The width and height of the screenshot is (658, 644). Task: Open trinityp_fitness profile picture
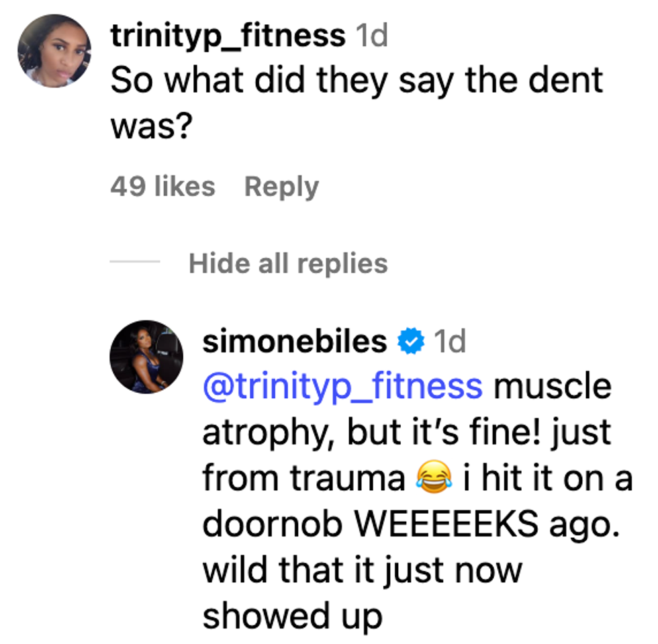click(56, 51)
